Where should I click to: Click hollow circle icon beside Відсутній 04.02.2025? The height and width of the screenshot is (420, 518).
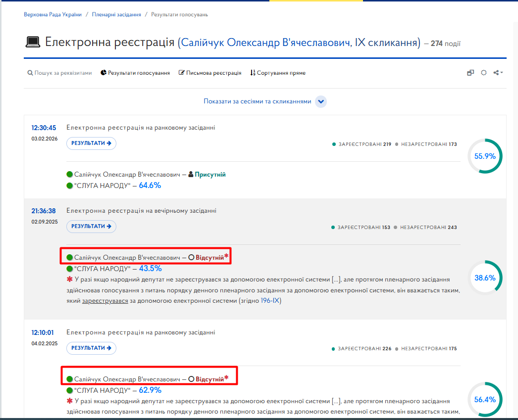pyautogui.click(x=191, y=379)
